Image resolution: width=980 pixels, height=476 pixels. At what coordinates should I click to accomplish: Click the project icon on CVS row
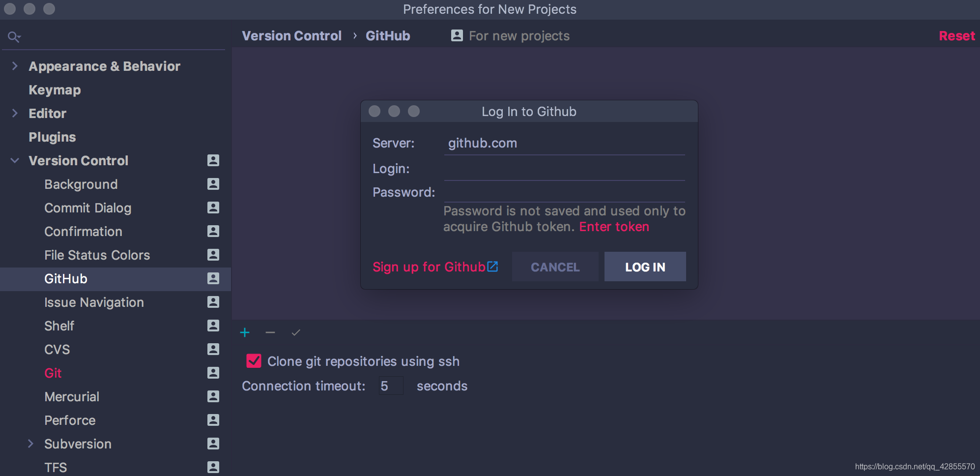pyautogui.click(x=213, y=349)
